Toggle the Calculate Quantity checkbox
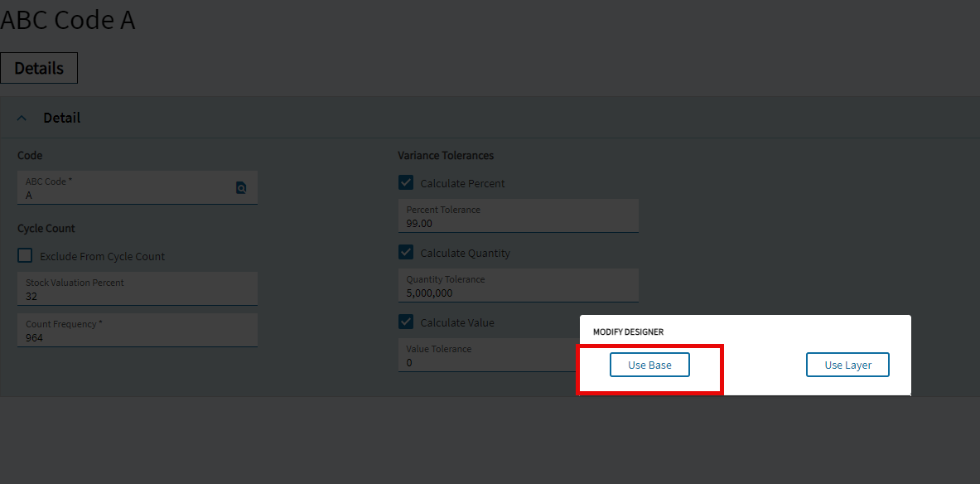The width and height of the screenshot is (980, 484). click(406, 253)
